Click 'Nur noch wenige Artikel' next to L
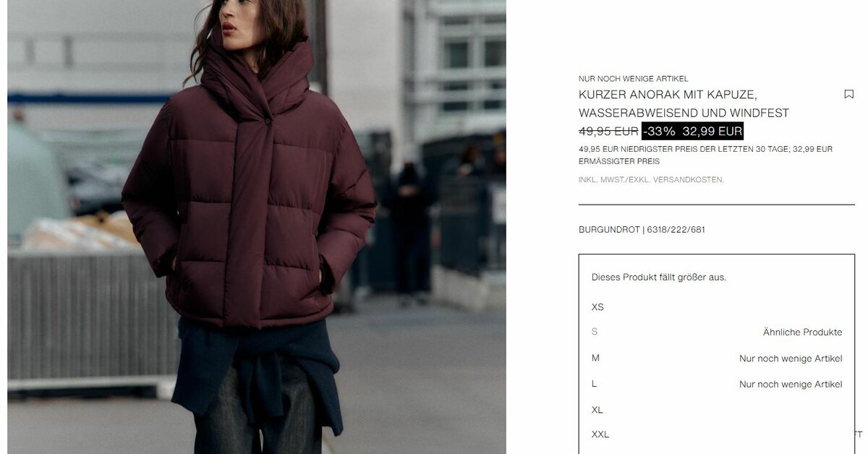This screenshot has height=454, width=868. [791, 385]
